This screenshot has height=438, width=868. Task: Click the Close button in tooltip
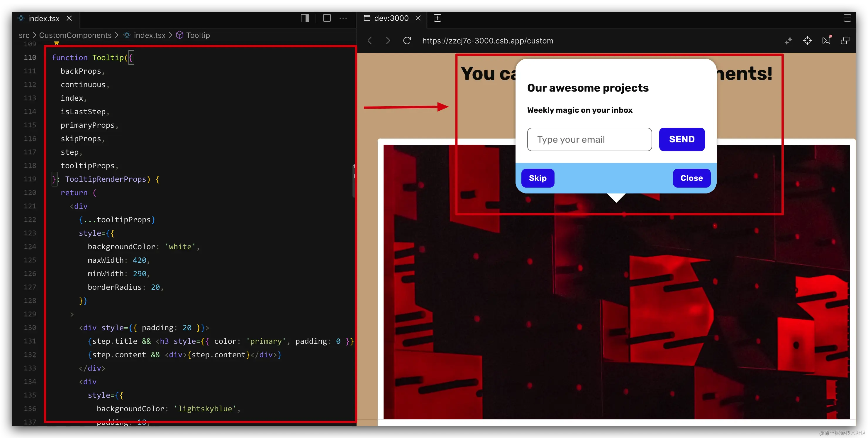coord(691,178)
